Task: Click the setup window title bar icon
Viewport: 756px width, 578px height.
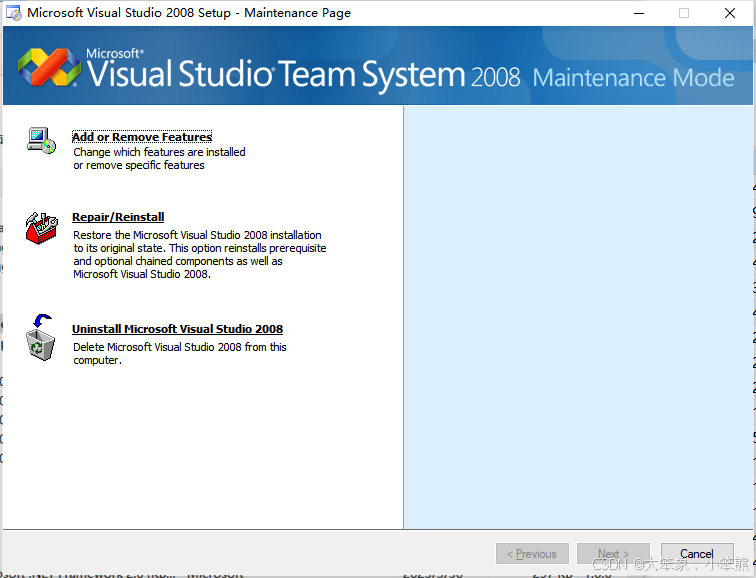Action: [x=14, y=13]
